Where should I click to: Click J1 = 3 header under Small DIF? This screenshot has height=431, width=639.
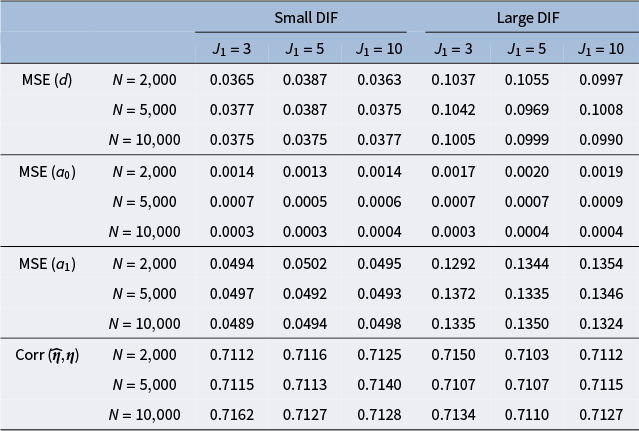pos(230,48)
